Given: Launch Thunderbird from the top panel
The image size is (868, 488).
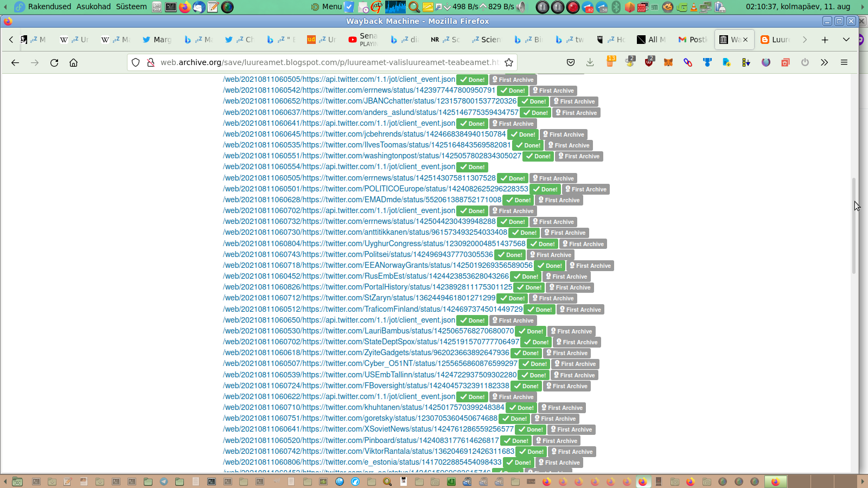Looking at the screenshot, I should (199, 7).
